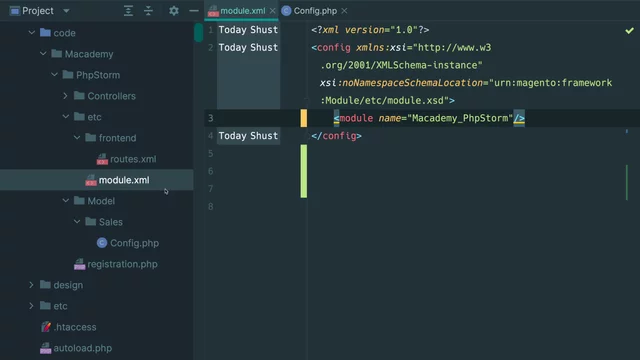The image size is (640, 360).
Task: Select the Macademy folder icon
Action: click(x=57, y=53)
